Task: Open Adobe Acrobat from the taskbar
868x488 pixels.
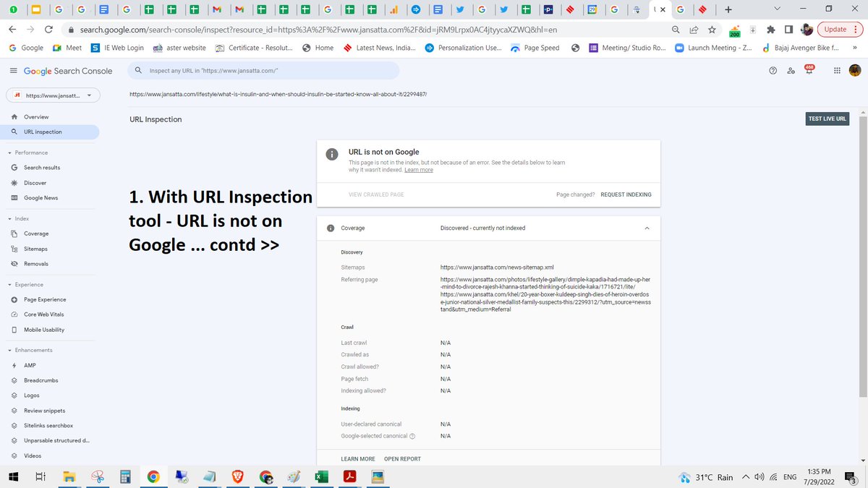Action: pos(349,477)
